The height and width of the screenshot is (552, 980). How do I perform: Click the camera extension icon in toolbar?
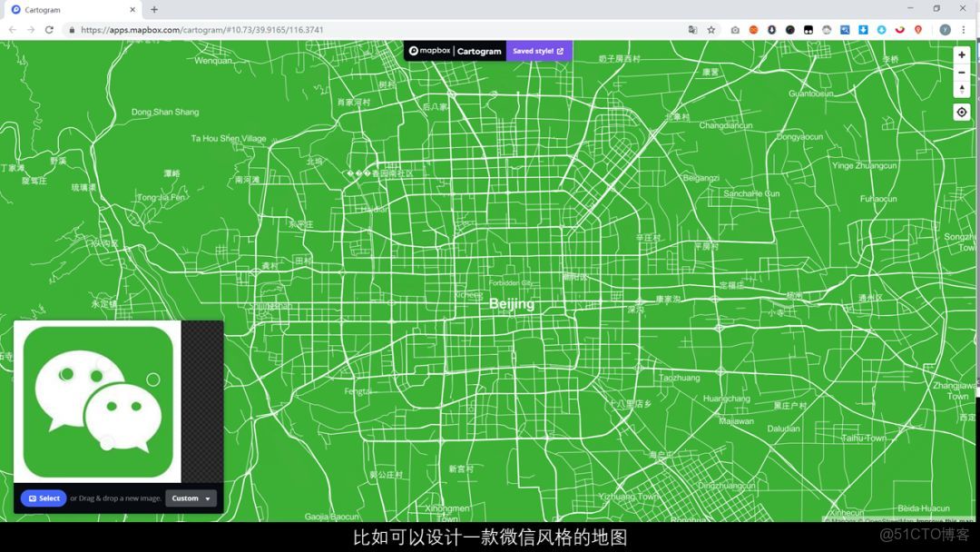click(735, 29)
